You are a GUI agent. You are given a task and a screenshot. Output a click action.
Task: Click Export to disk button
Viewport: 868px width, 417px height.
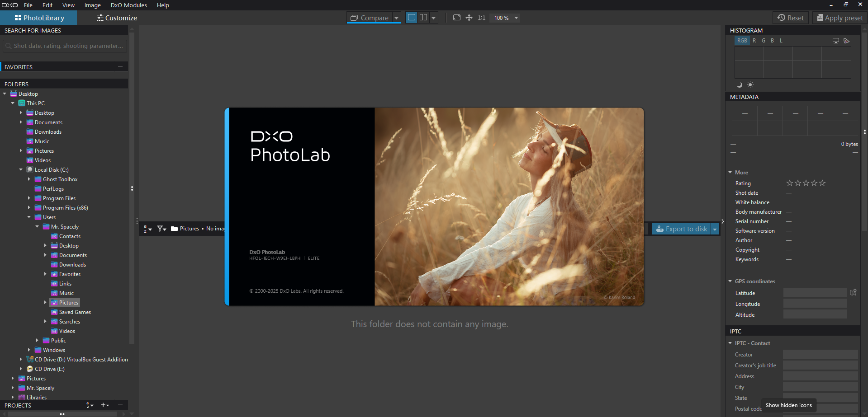(682, 229)
